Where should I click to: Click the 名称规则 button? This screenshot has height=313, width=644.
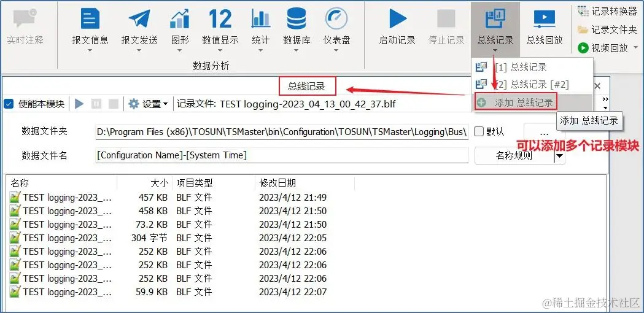point(514,156)
